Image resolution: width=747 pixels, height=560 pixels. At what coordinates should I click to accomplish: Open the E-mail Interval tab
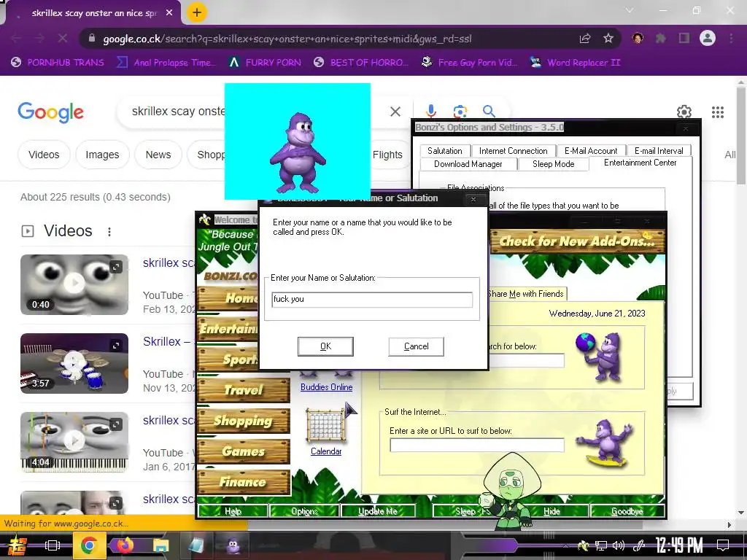pos(659,151)
